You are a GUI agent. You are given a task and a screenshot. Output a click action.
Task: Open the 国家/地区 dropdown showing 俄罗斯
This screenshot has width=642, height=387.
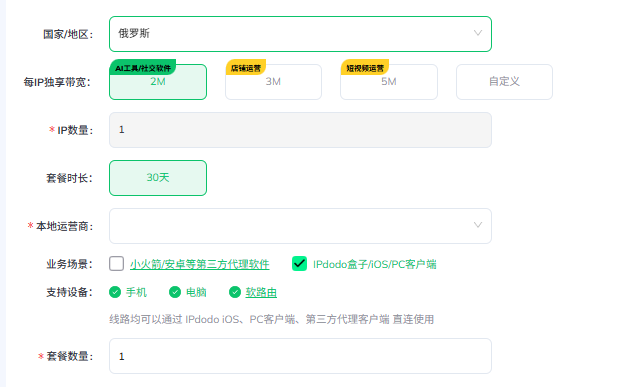[x=300, y=34]
